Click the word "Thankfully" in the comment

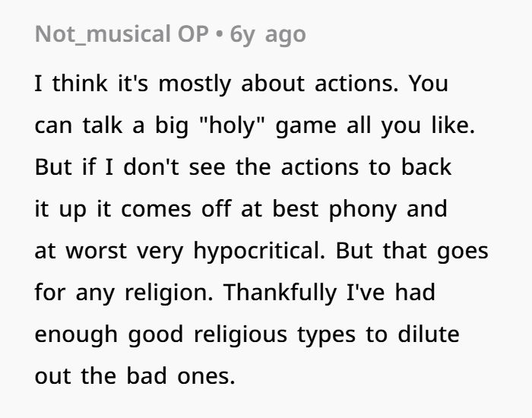pos(280,293)
